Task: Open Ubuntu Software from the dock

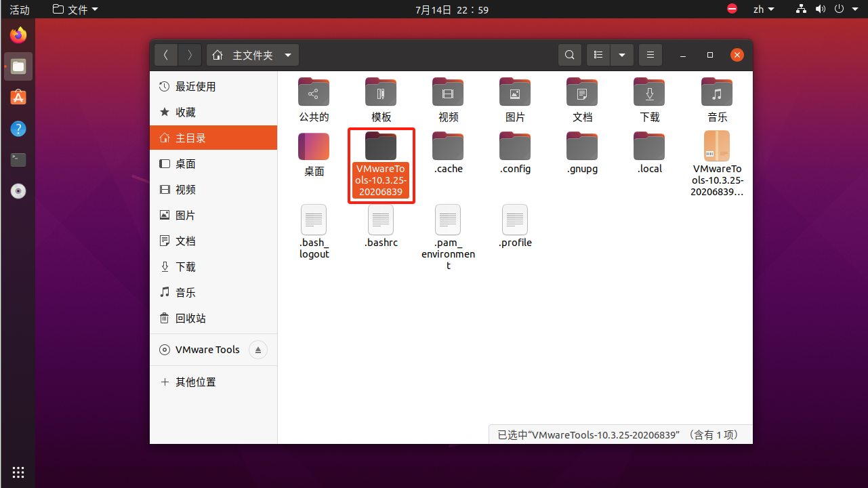Action: pos(18,97)
